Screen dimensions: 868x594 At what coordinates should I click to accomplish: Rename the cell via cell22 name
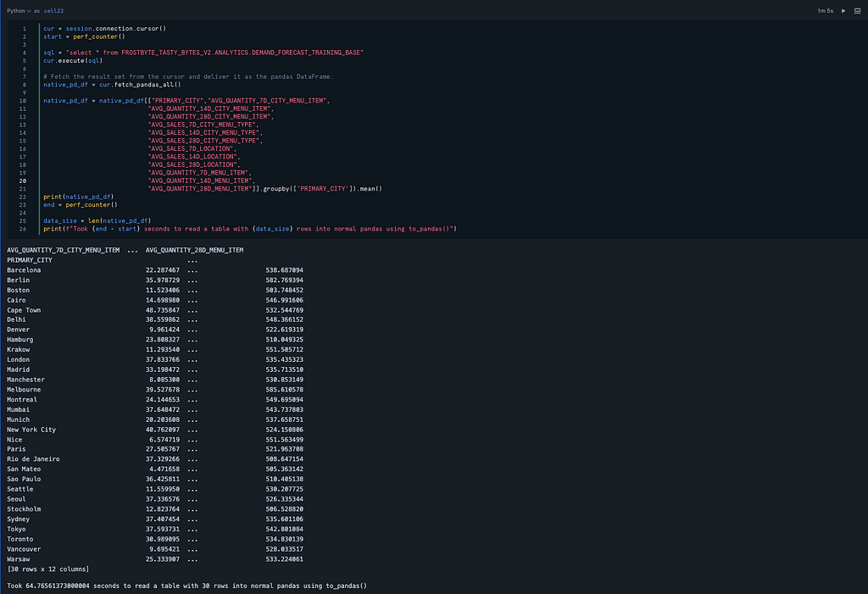(x=53, y=10)
